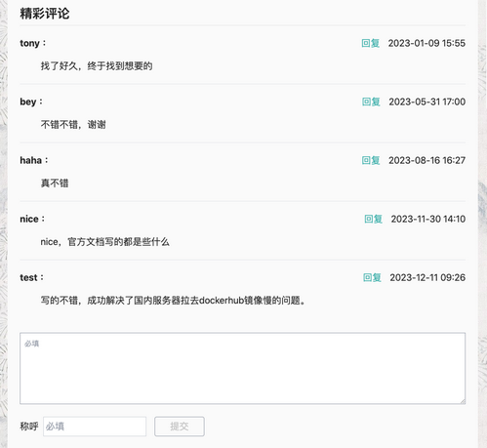Click the textarea resize handle corner
The width and height of the screenshot is (487, 448).
(x=463, y=401)
